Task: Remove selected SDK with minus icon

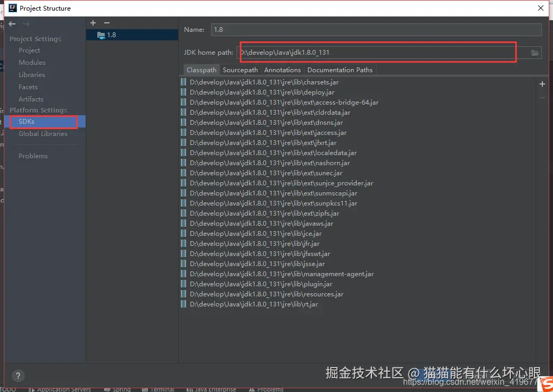Action: pyautogui.click(x=107, y=23)
